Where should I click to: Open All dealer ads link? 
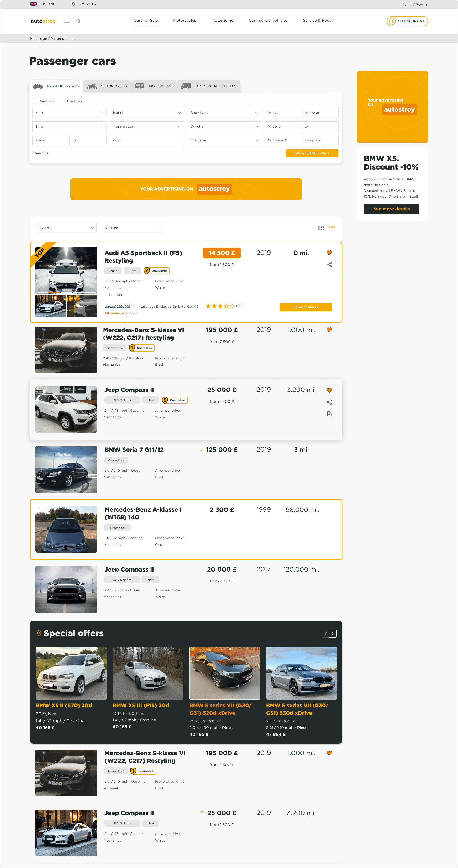point(116,313)
